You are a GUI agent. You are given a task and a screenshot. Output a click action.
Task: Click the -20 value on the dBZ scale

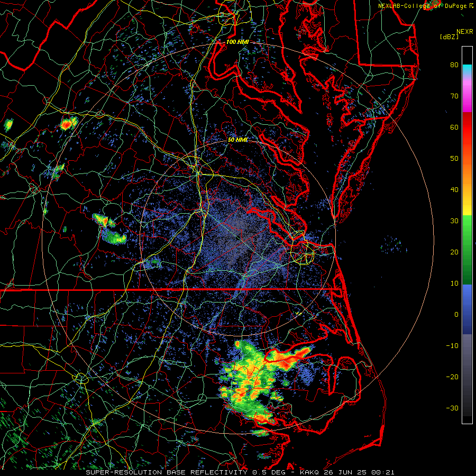[452, 377]
